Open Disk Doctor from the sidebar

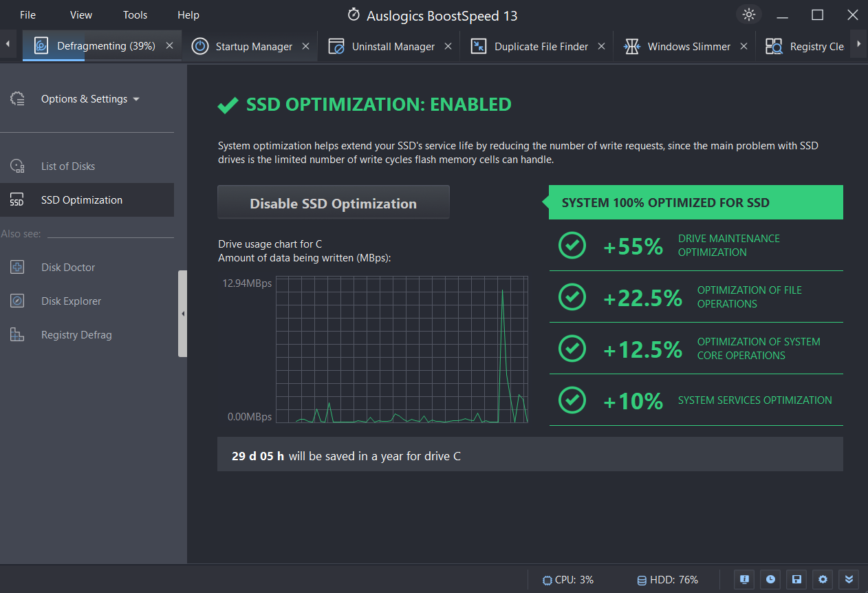click(67, 268)
